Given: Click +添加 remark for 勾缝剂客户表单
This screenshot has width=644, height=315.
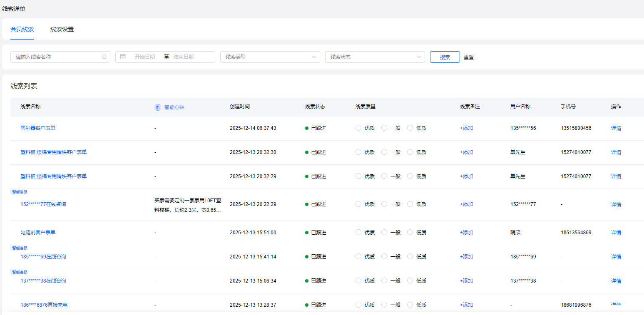Looking at the screenshot, I should (466, 233).
